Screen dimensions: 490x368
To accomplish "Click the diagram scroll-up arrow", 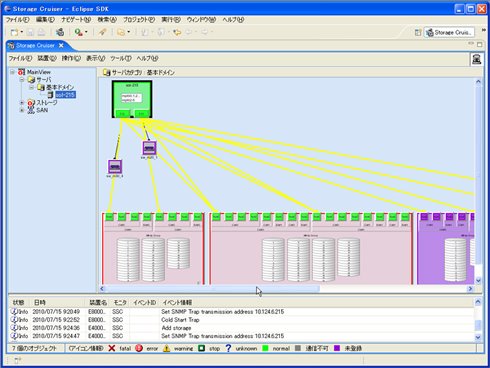I will [478, 82].
